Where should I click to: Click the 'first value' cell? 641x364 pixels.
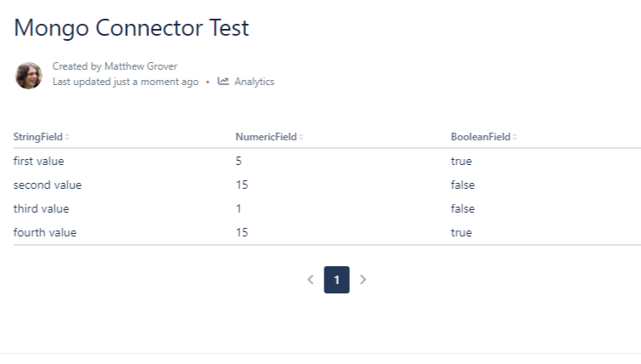[39, 161]
